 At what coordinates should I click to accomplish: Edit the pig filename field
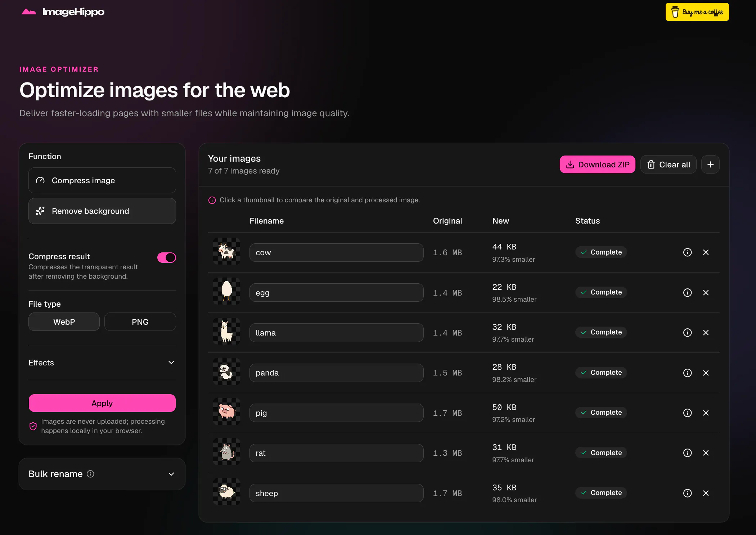337,413
